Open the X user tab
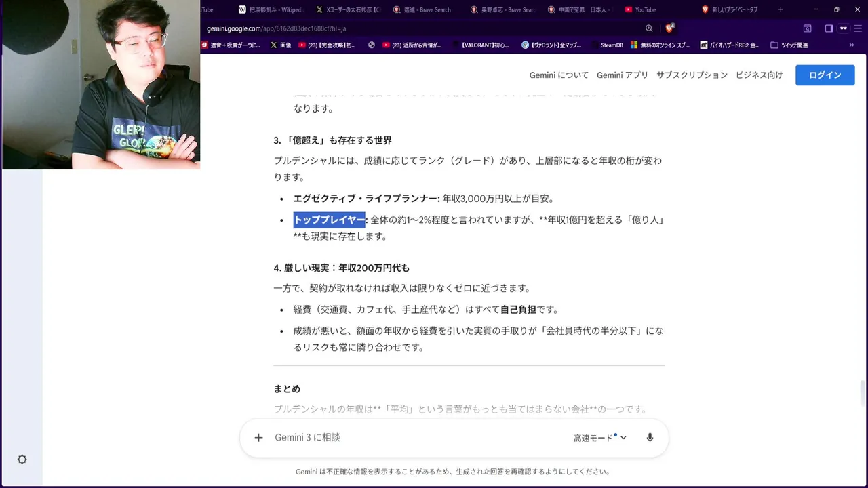Image resolution: width=868 pixels, height=488 pixels. 349,9
